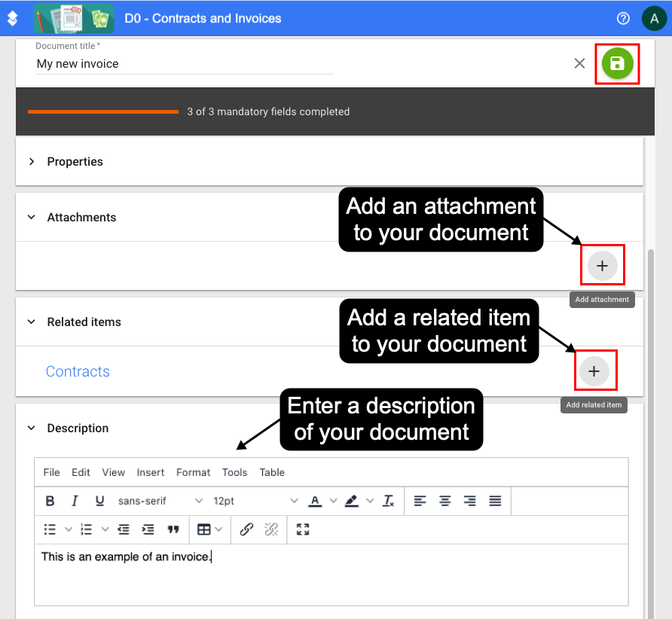The height and width of the screenshot is (619, 672).
Task: Open the Format menu in the editor
Action: pos(193,472)
